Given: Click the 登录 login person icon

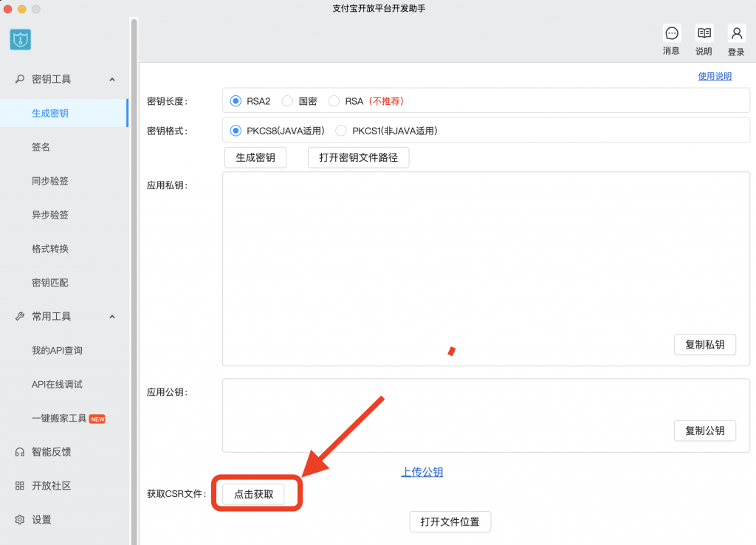Looking at the screenshot, I should click(x=735, y=33).
